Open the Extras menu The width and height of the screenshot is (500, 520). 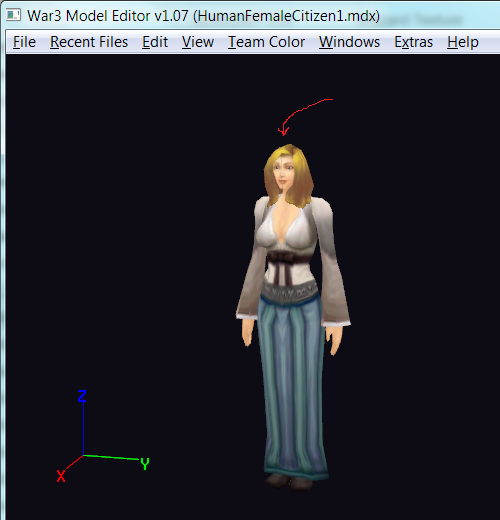click(413, 42)
